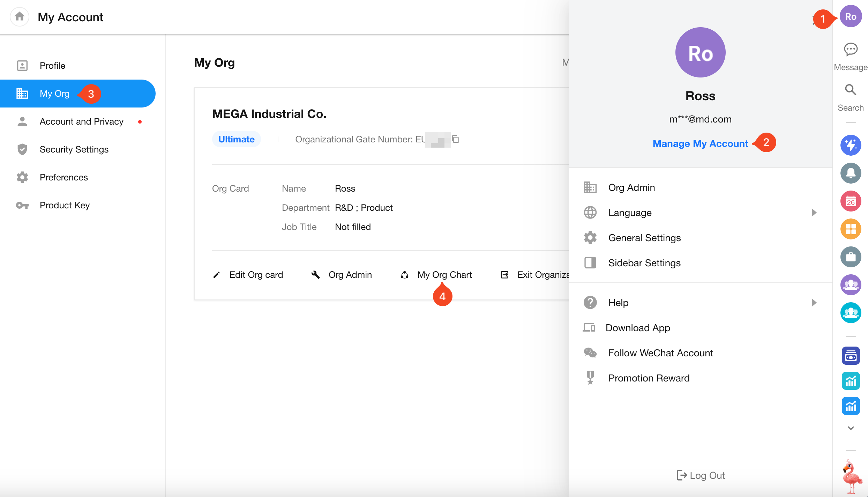This screenshot has height=497, width=868.
Task: Open the bell notifications icon
Action: (x=851, y=173)
